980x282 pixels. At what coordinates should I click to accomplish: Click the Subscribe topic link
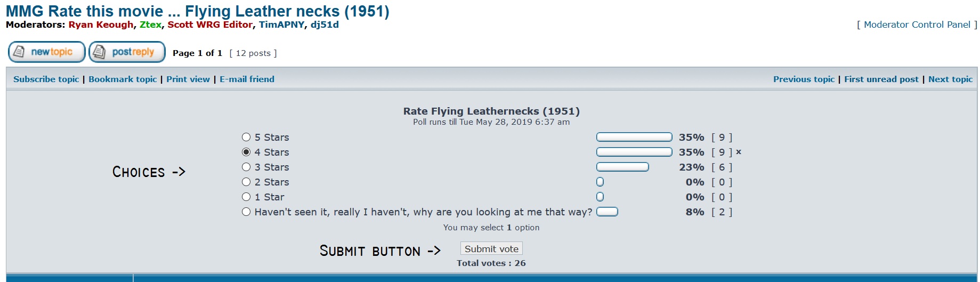click(46, 79)
